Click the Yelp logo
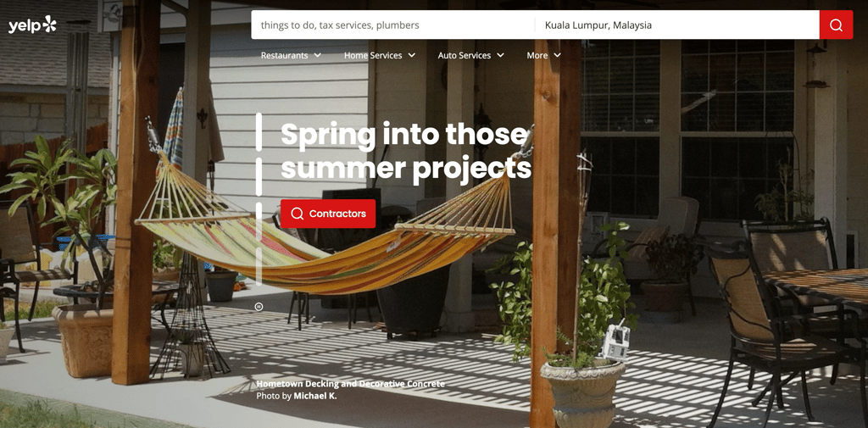The image size is (868, 428). (x=32, y=25)
